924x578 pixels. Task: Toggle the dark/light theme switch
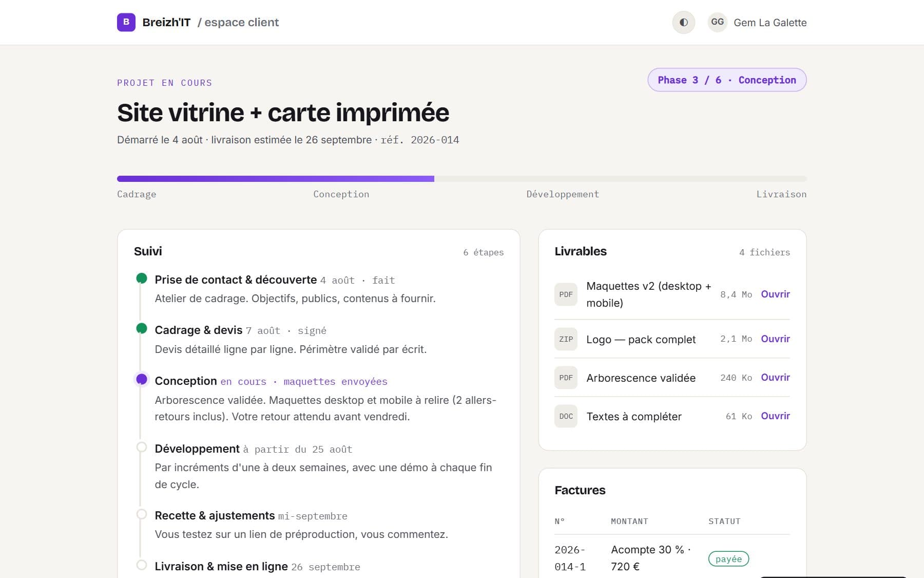point(683,22)
